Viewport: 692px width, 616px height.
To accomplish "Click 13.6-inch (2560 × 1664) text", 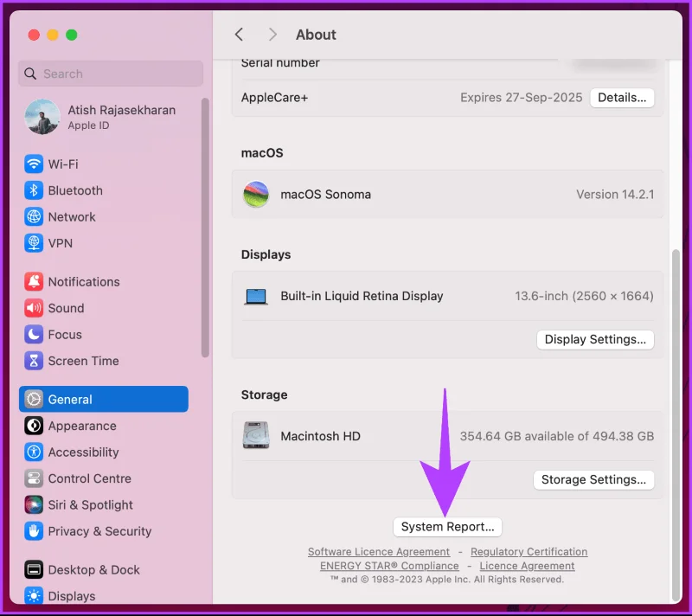I will pyautogui.click(x=584, y=296).
